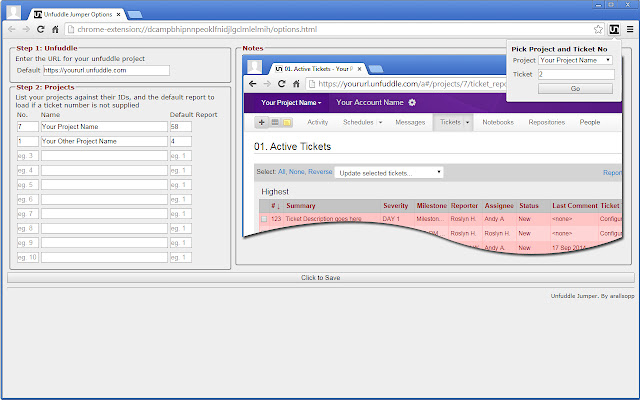Expand Your Project Name dropdown in purple bar
The image size is (640, 400).
pyautogui.click(x=291, y=102)
